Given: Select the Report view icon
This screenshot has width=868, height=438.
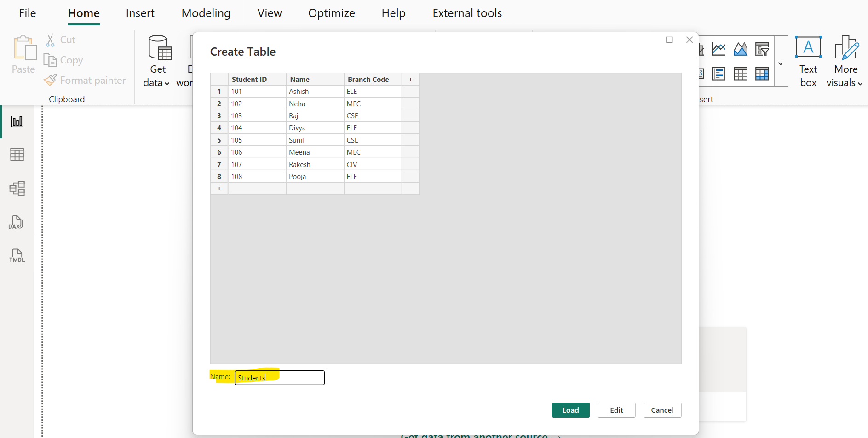Looking at the screenshot, I should [x=17, y=121].
